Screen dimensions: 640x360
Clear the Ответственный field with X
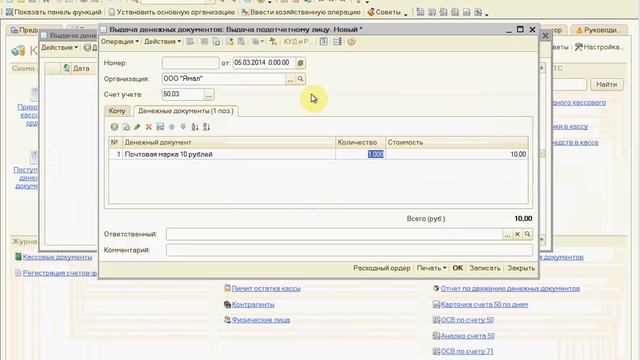pos(517,234)
